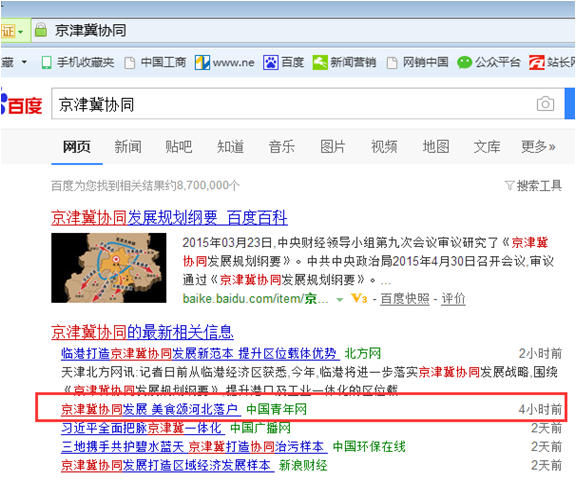Switch to the 新闻 tab
This screenshot has height=492, width=576.
coord(127,147)
